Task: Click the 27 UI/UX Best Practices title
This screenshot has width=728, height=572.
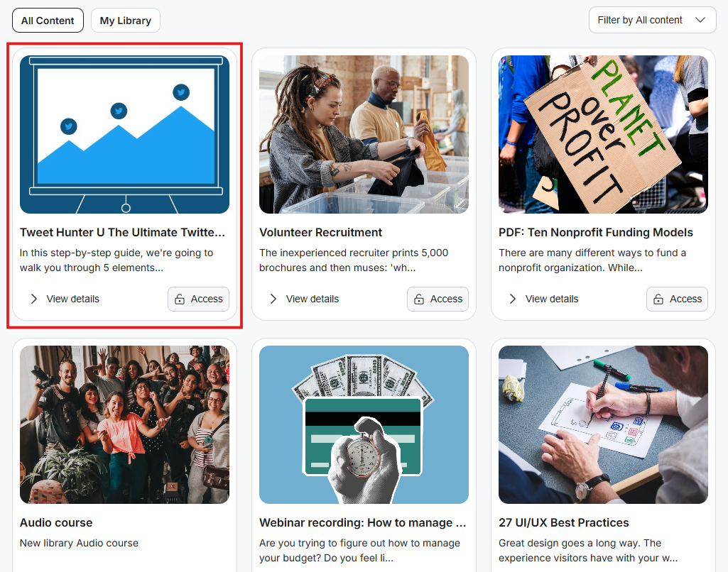Action: pos(564,523)
